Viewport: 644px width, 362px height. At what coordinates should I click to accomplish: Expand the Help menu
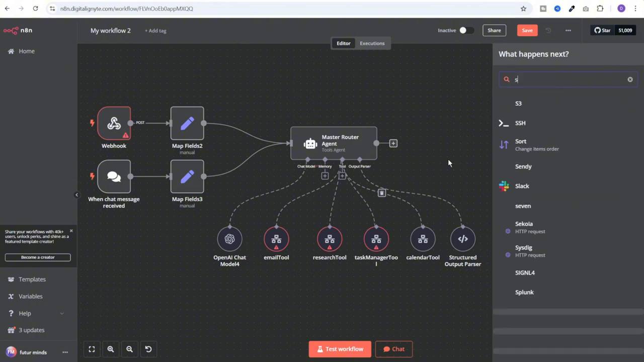(x=39, y=313)
